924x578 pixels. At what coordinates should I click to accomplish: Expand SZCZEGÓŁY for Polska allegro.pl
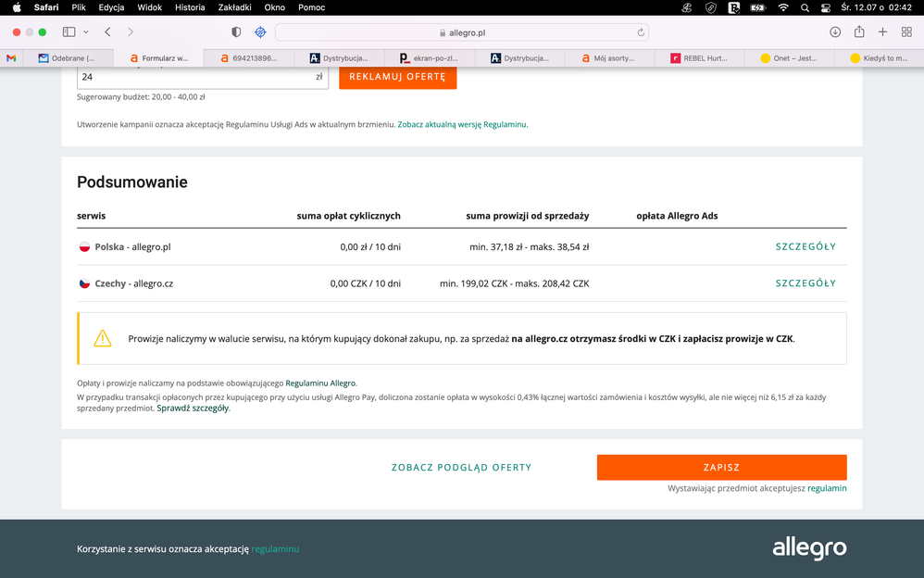[805, 246]
